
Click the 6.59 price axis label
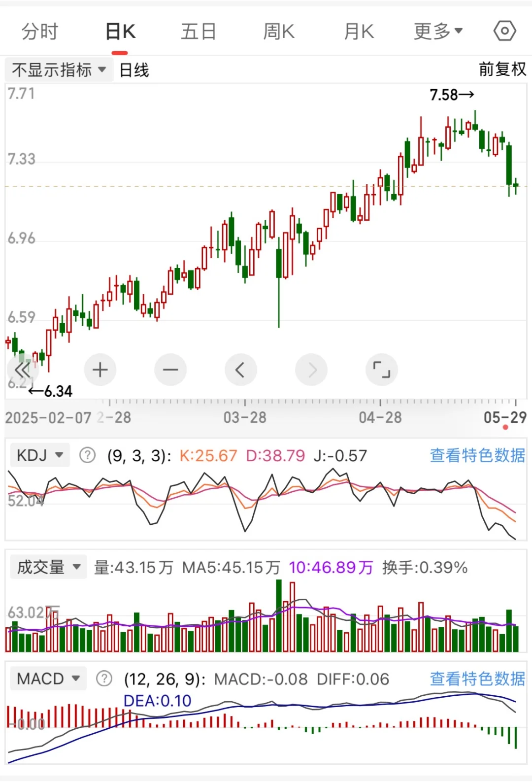pos(21,317)
